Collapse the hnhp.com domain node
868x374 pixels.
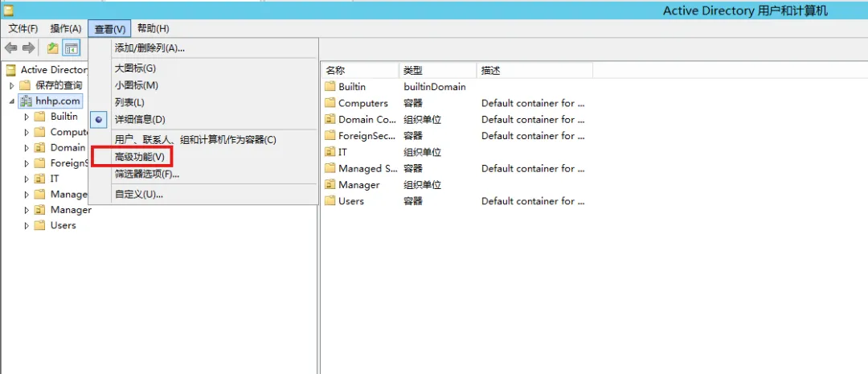coord(11,101)
